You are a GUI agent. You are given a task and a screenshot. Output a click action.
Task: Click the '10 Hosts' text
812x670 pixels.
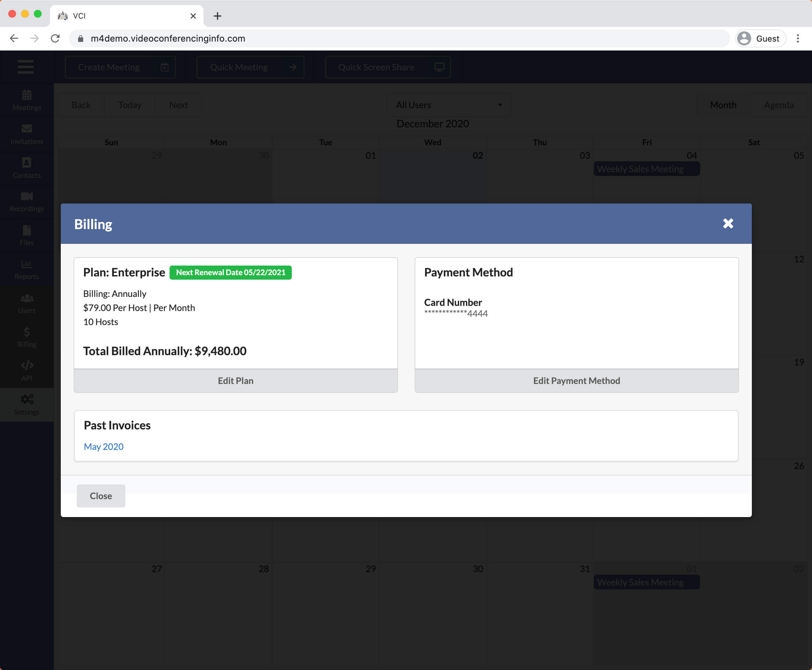click(x=101, y=322)
